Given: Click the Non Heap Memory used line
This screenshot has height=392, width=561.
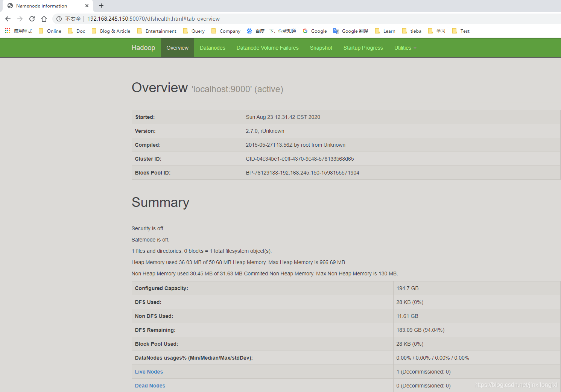Looking at the screenshot, I should click(x=265, y=273).
